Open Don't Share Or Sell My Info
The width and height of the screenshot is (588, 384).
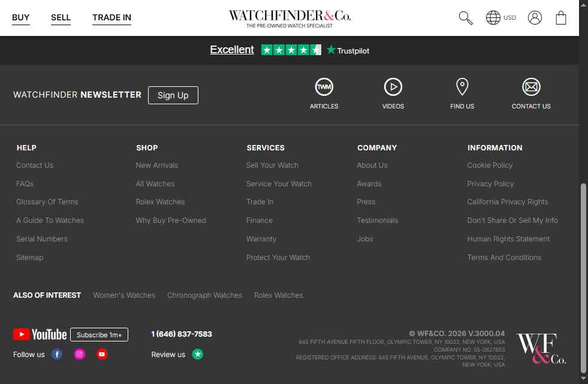(512, 220)
